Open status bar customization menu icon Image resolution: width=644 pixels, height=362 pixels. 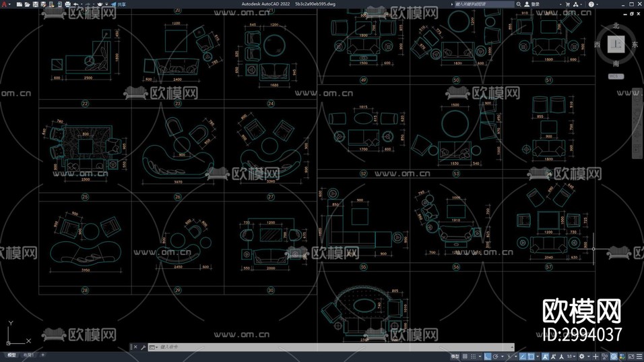coord(639,356)
